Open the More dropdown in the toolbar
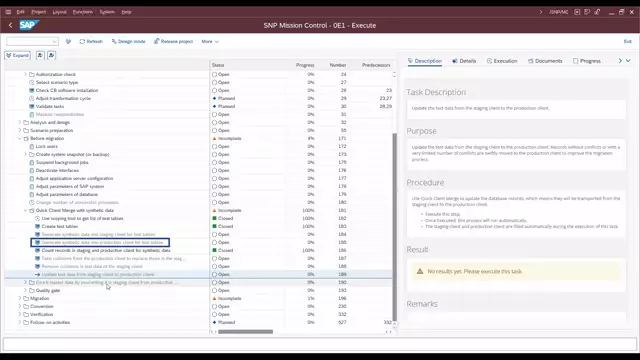The width and height of the screenshot is (640, 360). [210, 41]
